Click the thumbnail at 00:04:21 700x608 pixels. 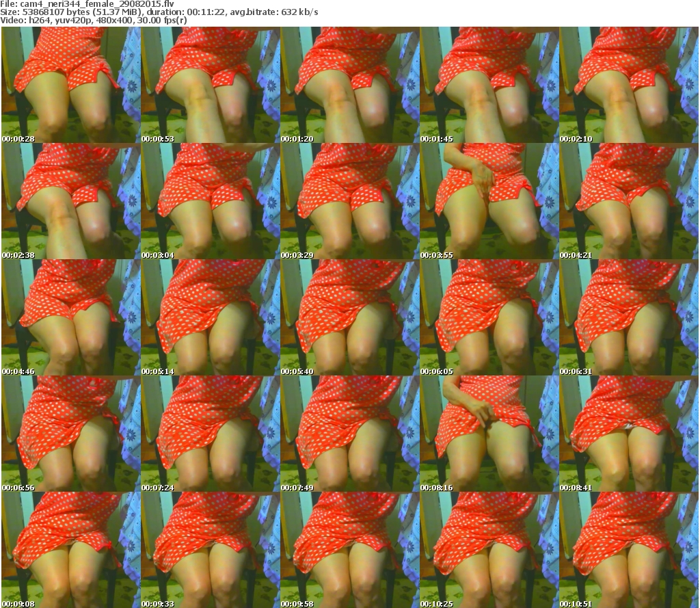[629, 201]
